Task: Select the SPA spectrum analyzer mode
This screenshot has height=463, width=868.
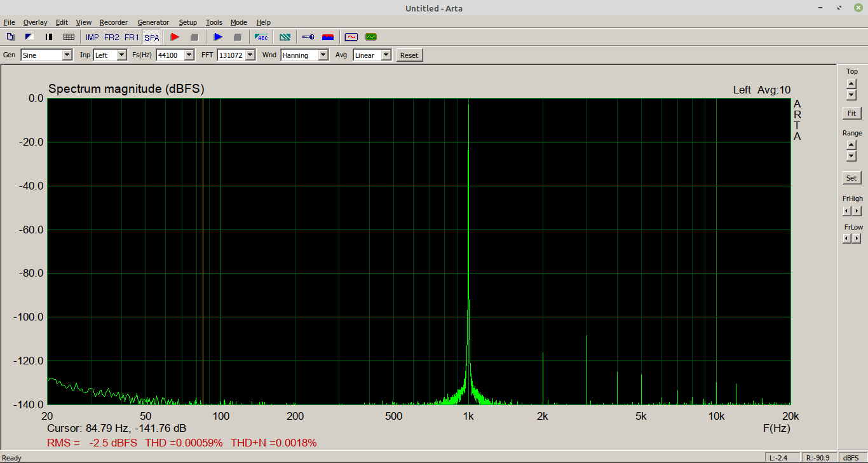Action: [x=151, y=38]
